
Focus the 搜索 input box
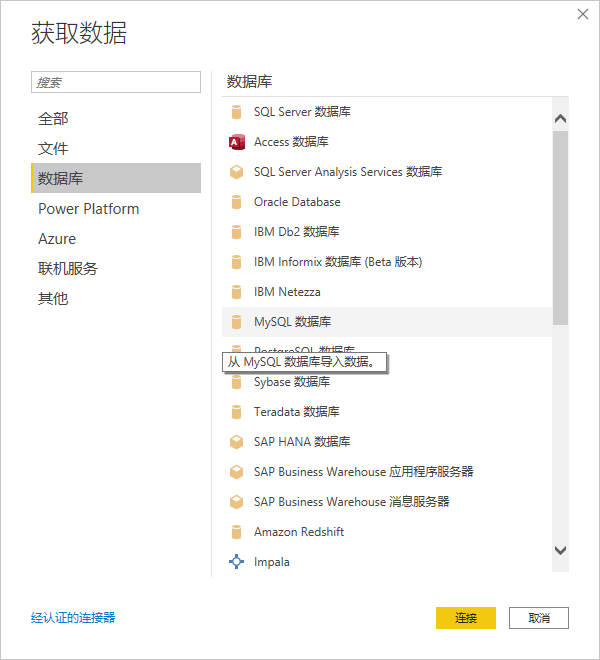click(x=116, y=82)
